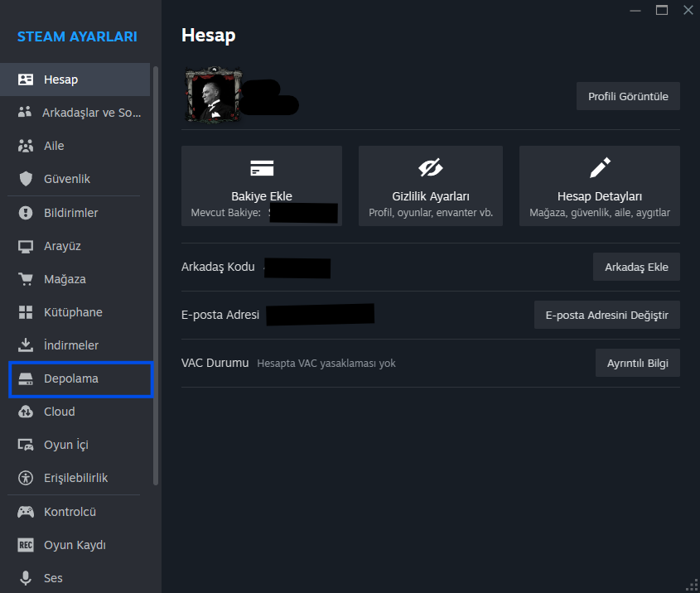Screen dimensions: 700x593
Task: Go to Arkadaşlar ve So... settings
Action: point(75,113)
